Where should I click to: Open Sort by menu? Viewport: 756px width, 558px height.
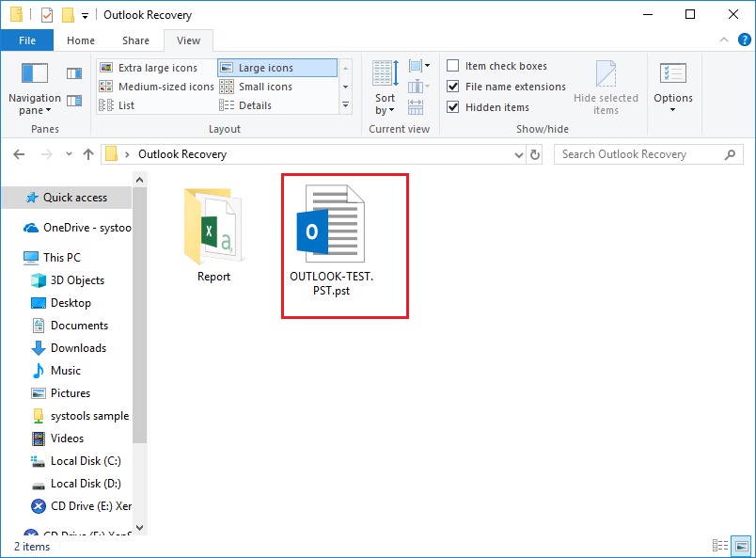point(386,88)
